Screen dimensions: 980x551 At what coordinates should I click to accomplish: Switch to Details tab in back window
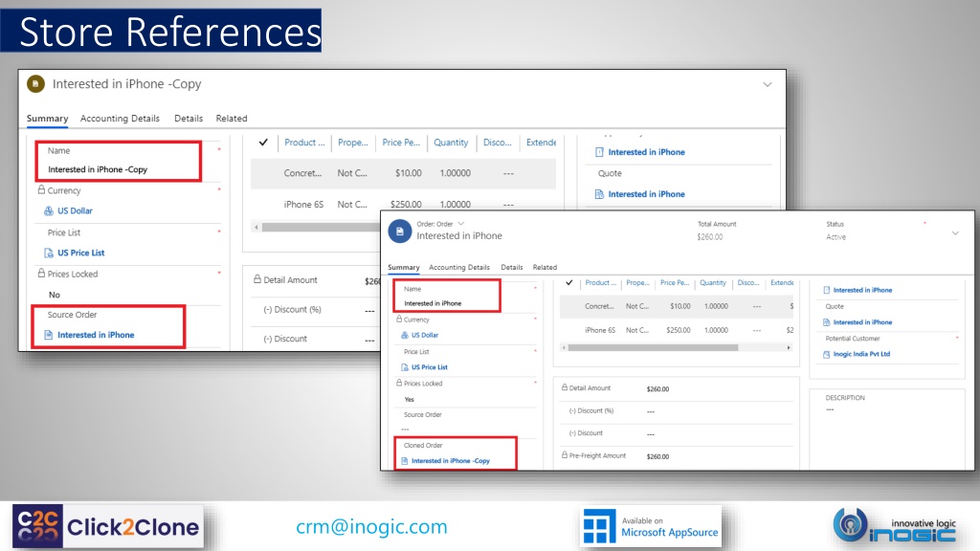(x=189, y=118)
